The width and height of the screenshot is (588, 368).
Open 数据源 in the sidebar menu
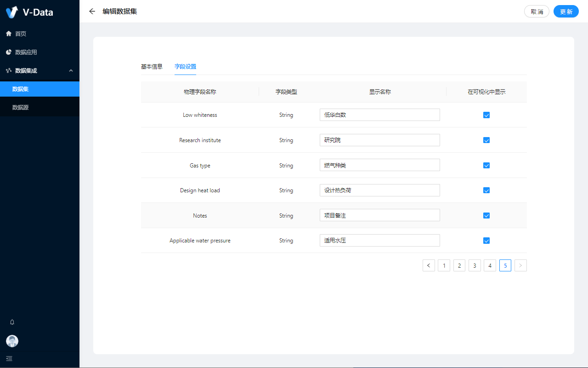[x=21, y=107]
